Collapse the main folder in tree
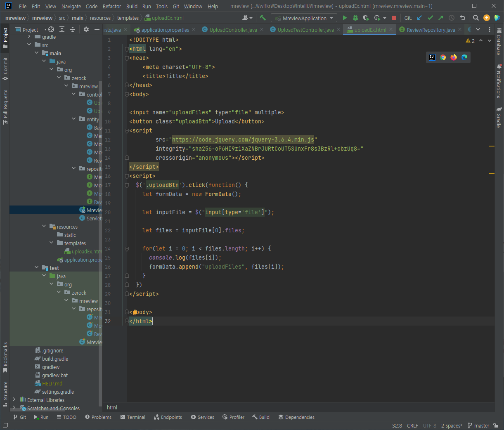504x430 pixels. tap(37, 53)
